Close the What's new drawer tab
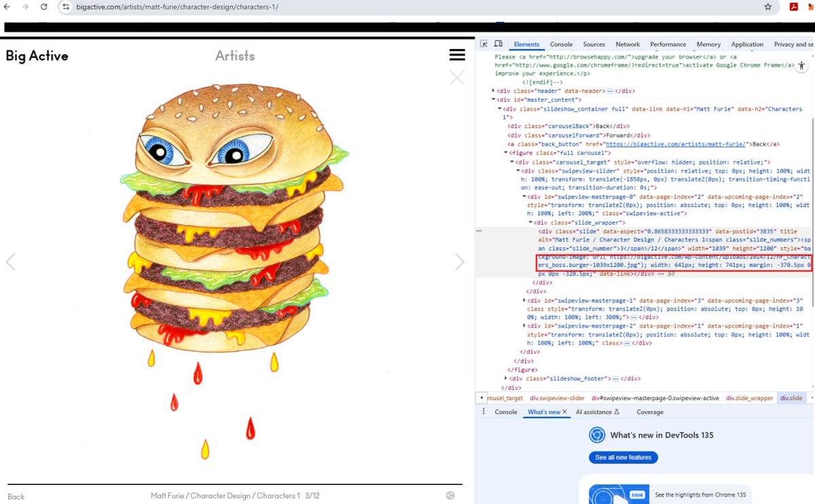Image resolution: width=815 pixels, height=504 pixels. 564,412
